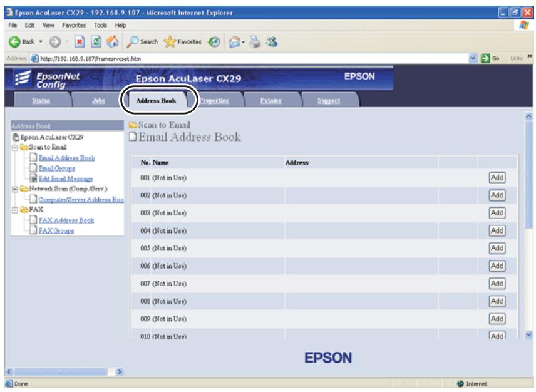Open the History icon
Viewport: 536px width, 392px height.
(x=214, y=42)
